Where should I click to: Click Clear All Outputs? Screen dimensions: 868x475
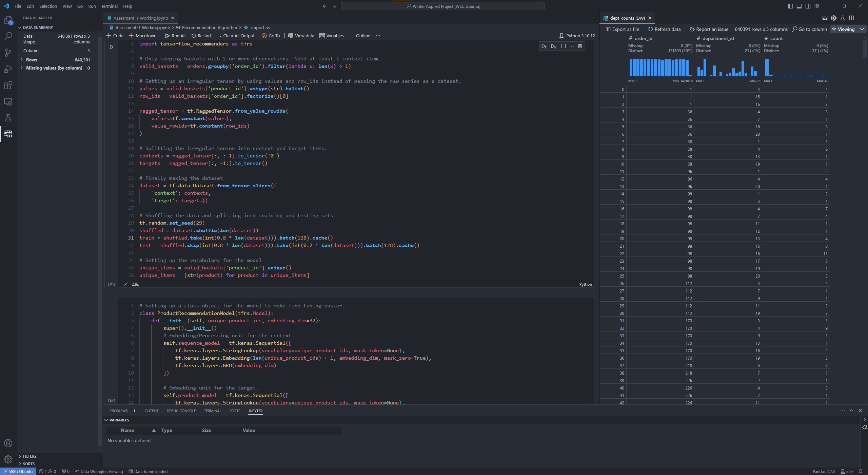click(x=236, y=36)
